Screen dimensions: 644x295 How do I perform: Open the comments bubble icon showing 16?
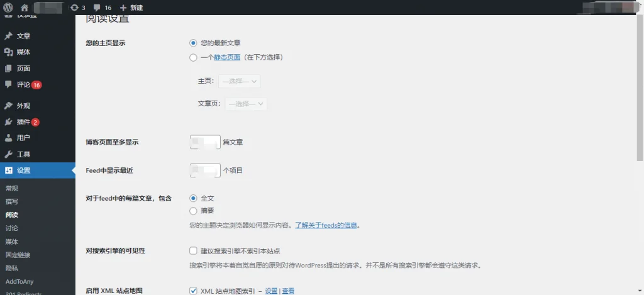(x=97, y=8)
